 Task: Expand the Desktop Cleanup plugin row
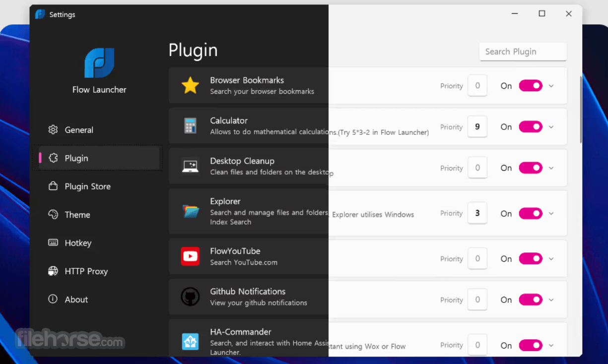[x=551, y=168]
